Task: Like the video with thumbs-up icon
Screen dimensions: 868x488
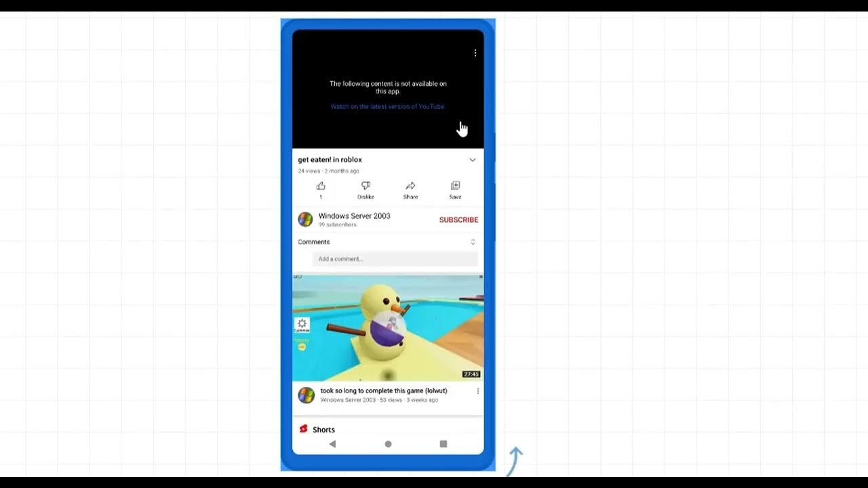Action: (x=321, y=186)
